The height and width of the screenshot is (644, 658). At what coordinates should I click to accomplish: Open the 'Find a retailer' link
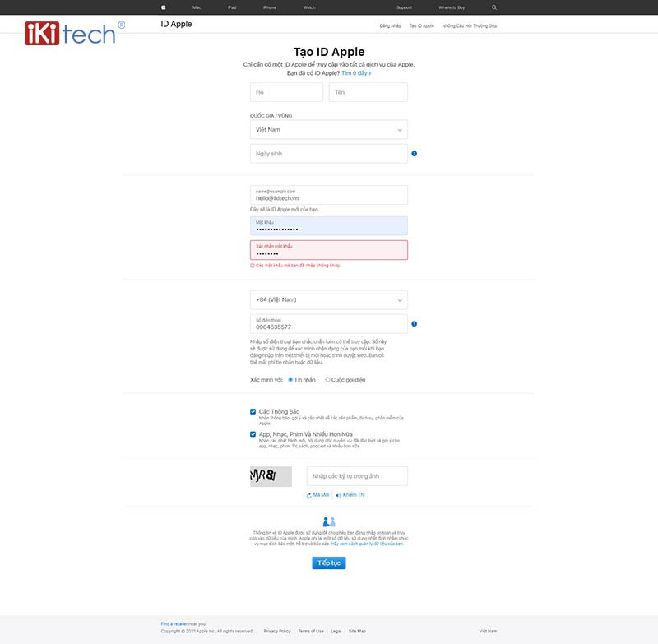click(x=174, y=624)
